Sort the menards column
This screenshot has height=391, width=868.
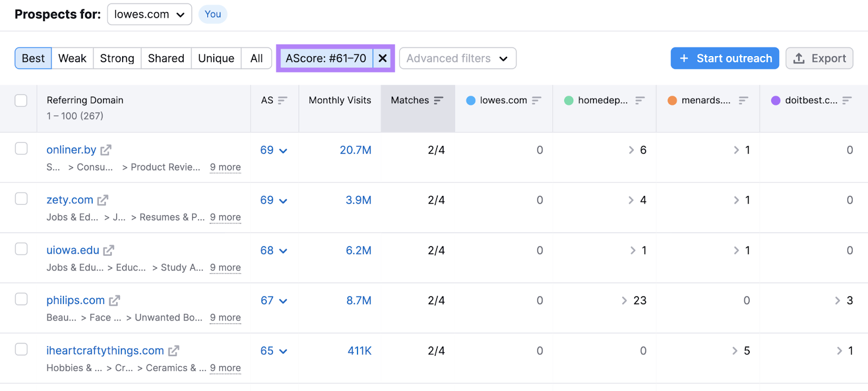pyautogui.click(x=743, y=100)
